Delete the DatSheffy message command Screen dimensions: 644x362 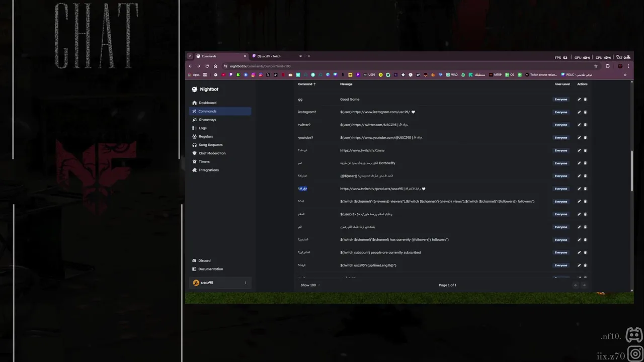[x=585, y=163]
